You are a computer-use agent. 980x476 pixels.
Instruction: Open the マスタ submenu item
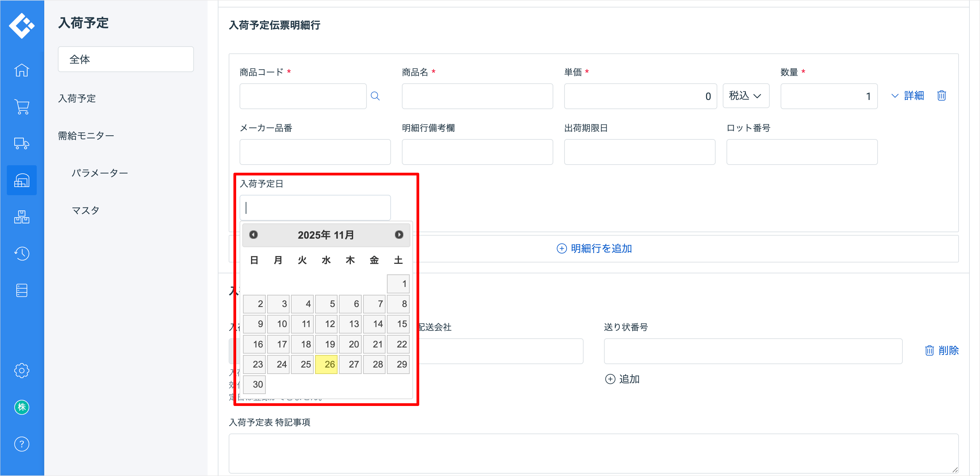(x=86, y=210)
